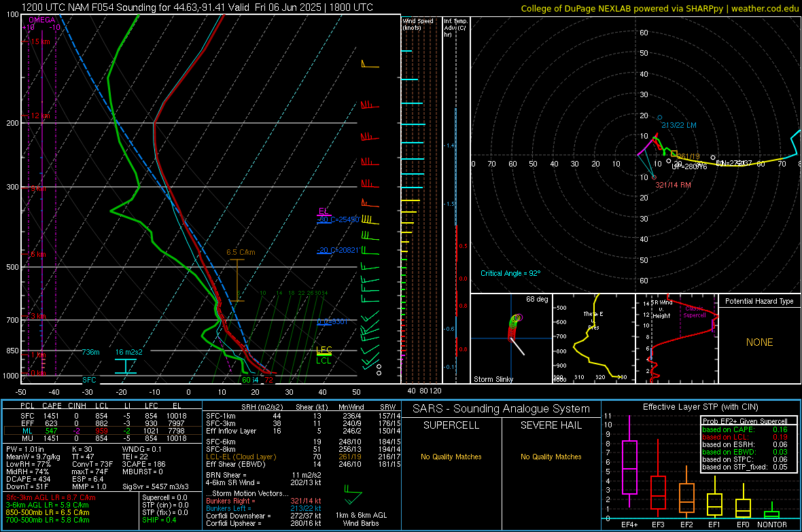Click the Inf. Temp. Adv. header
802x532 pixels.
455,28
